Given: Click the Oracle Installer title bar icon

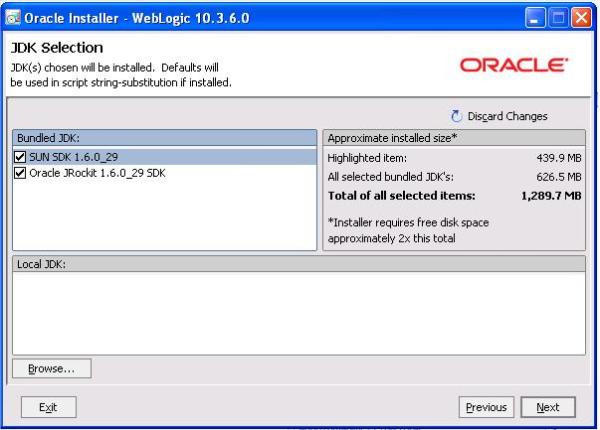Looking at the screenshot, I should [x=12, y=18].
